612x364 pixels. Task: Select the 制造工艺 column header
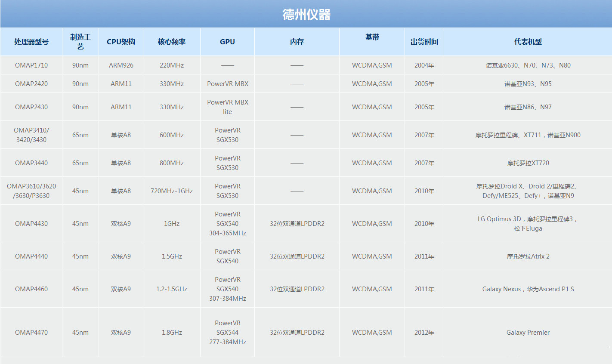80,42
